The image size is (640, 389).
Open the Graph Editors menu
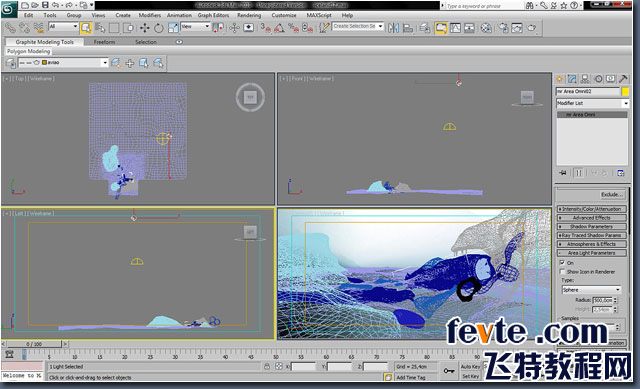pyautogui.click(x=213, y=16)
